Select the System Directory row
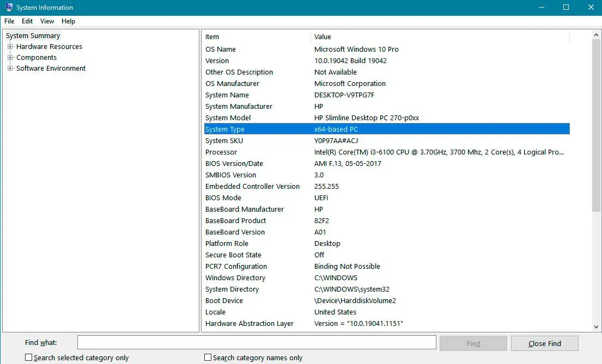 [x=387, y=289]
